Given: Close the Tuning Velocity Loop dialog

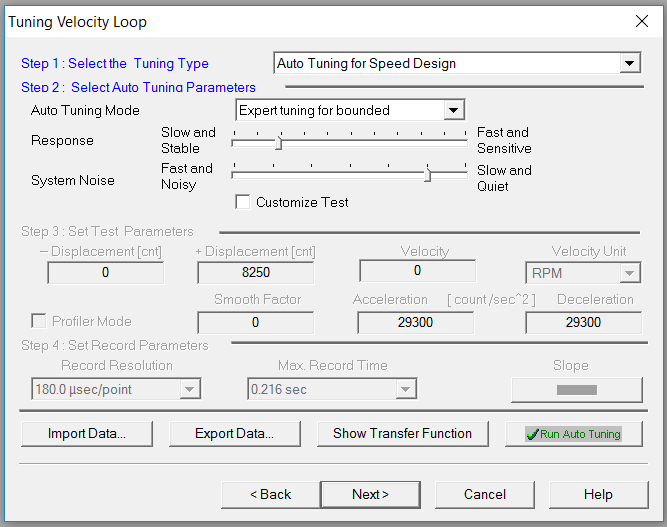Looking at the screenshot, I should (641, 21).
